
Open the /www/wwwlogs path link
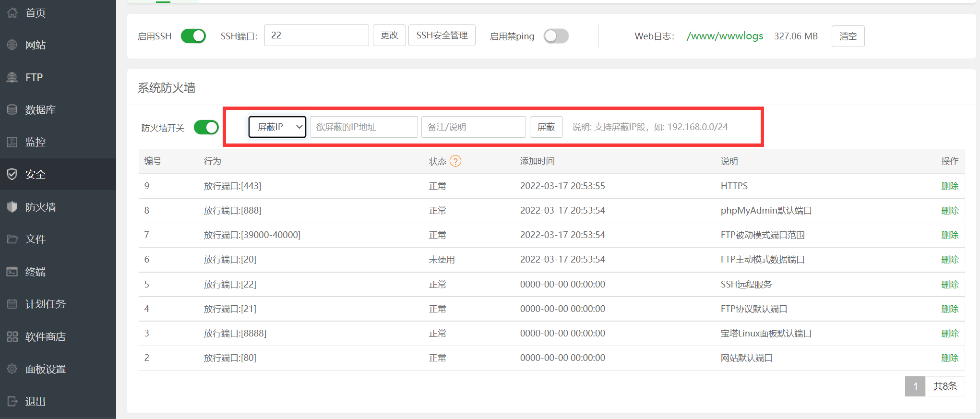(725, 36)
